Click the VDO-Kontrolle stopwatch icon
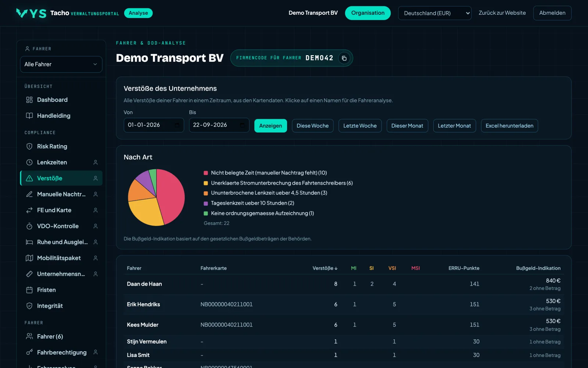The height and width of the screenshot is (368, 588). click(x=29, y=226)
